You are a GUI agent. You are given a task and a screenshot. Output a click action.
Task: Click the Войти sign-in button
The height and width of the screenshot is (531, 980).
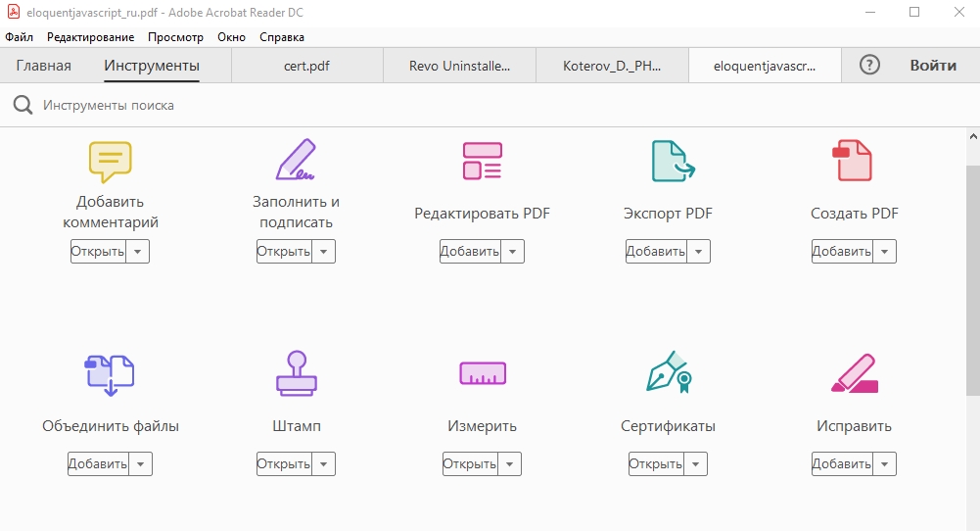pos(933,65)
